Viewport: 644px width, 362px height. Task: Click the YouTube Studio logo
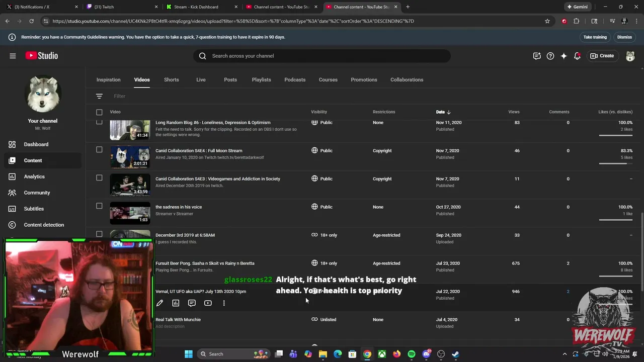tap(42, 56)
